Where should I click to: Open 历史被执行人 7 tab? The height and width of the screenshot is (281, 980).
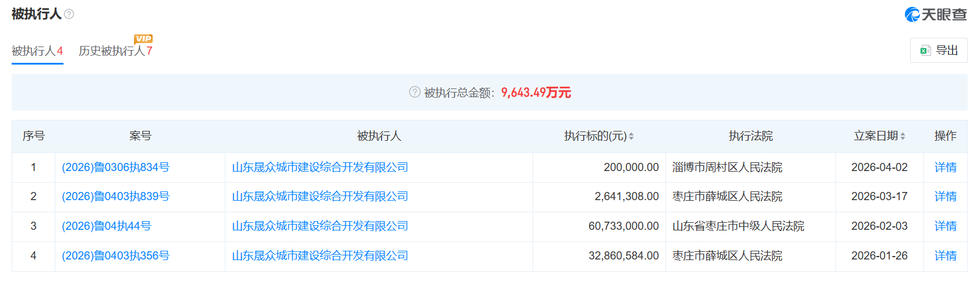pos(115,51)
